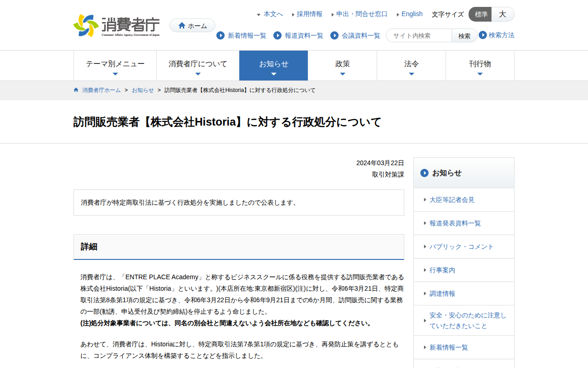588x368 pixels.
Task: Open the お知らせ main menu
Action: pos(274,65)
